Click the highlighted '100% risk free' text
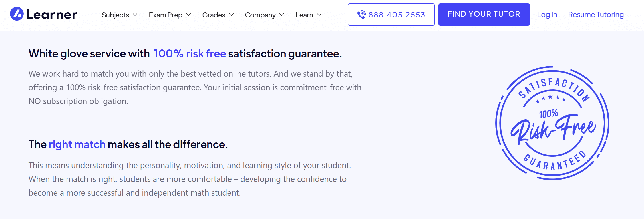The height and width of the screenshot is (219, 644). pos(189,53)
